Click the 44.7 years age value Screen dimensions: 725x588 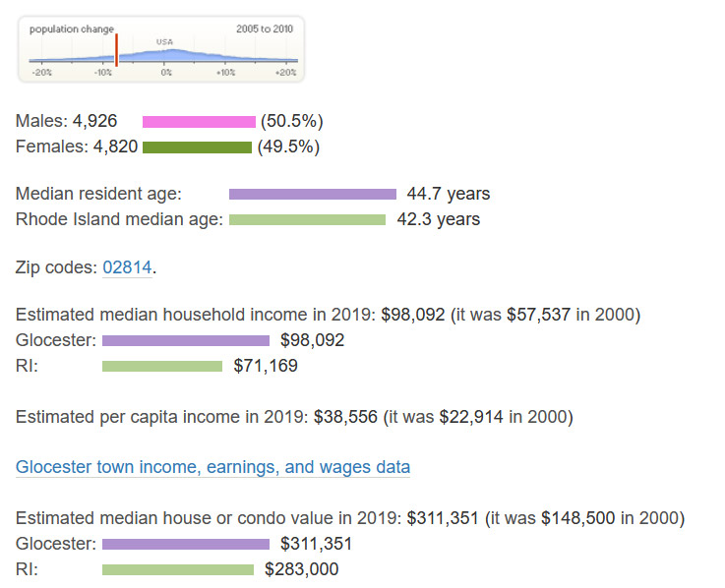pos(448,195)
